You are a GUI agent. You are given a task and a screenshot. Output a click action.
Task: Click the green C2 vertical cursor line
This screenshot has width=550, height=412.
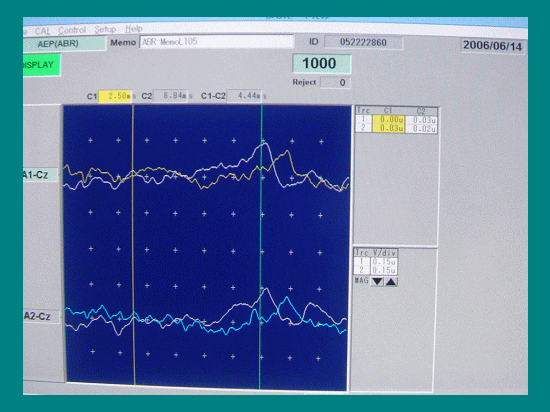(261, 245)
